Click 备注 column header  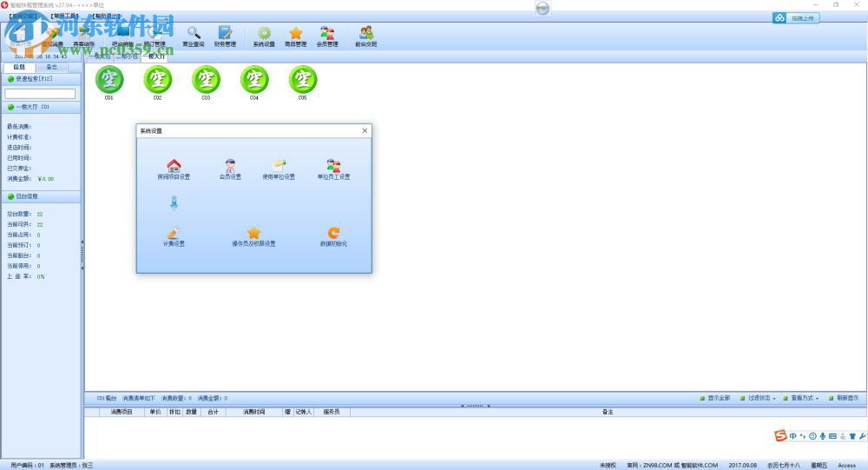coord(608,412)
